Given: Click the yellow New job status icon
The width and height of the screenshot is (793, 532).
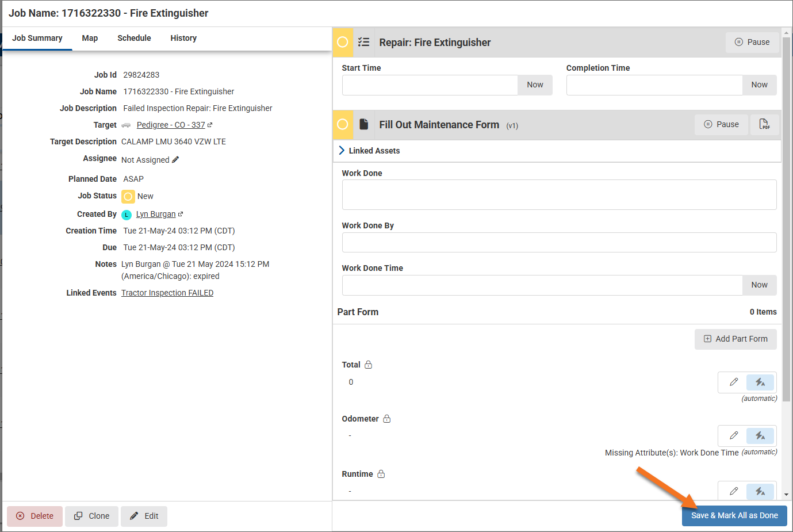Looking at the screenshot, I should (x=128, y=197).
